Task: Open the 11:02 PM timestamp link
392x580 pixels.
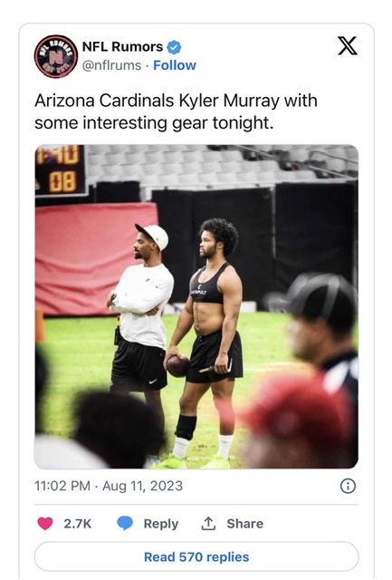Action: (62, 486)
